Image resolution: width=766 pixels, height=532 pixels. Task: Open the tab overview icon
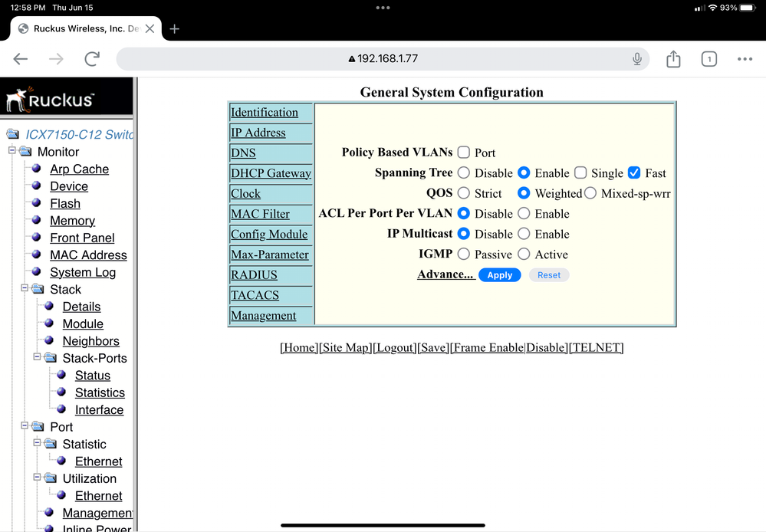709,59
